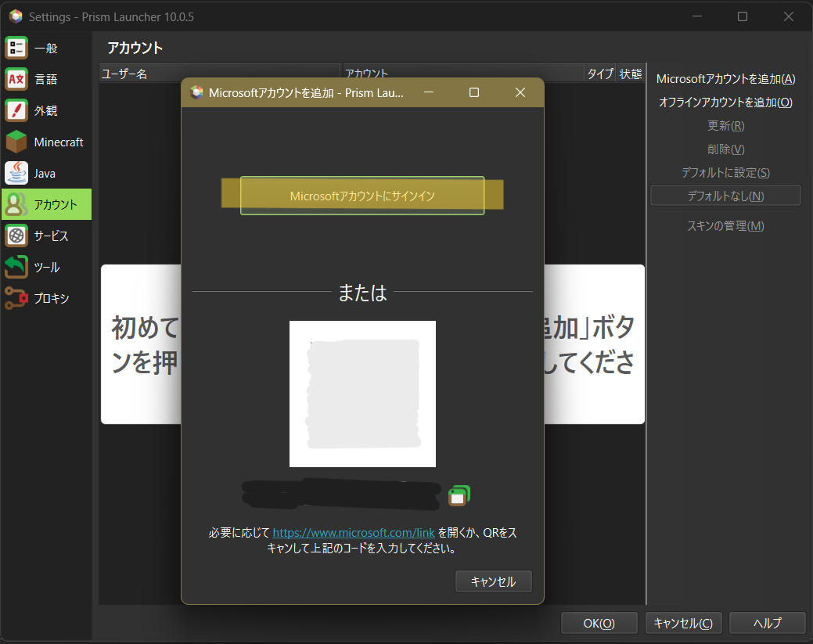Select the ツール (Tools) sidebar icon

click(x=16, y=267)
